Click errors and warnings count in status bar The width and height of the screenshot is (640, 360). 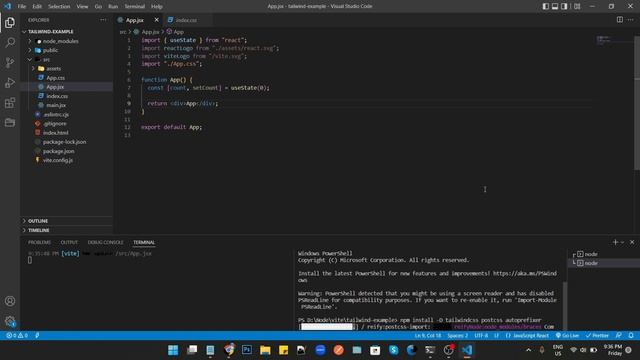pyautogui.click(x=17, y=336)
